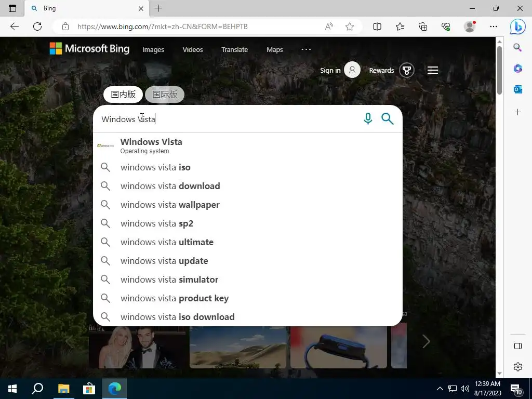Open taskbar search magnifier
This screenshot has height=399, width=532.
37,389
